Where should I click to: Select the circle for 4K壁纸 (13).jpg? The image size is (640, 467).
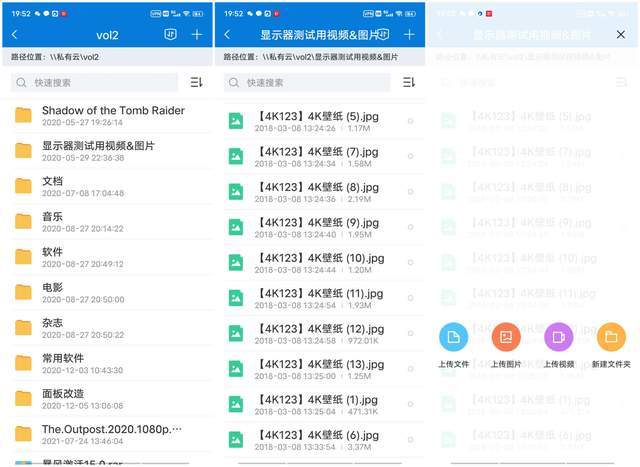pos(410,370)
